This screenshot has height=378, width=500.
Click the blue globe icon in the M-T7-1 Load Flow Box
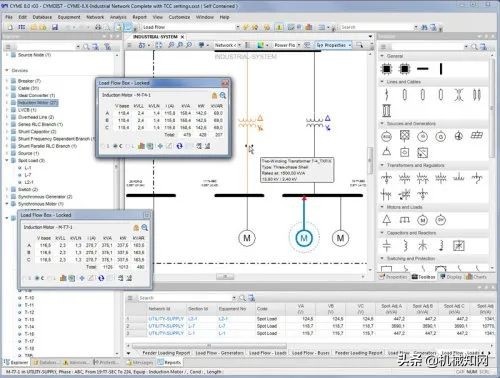point(101,278)
